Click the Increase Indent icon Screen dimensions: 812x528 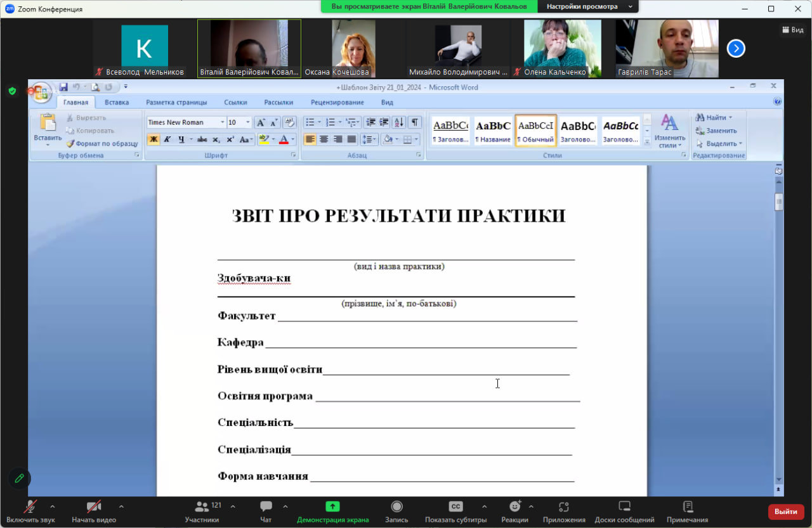(384, 122)
